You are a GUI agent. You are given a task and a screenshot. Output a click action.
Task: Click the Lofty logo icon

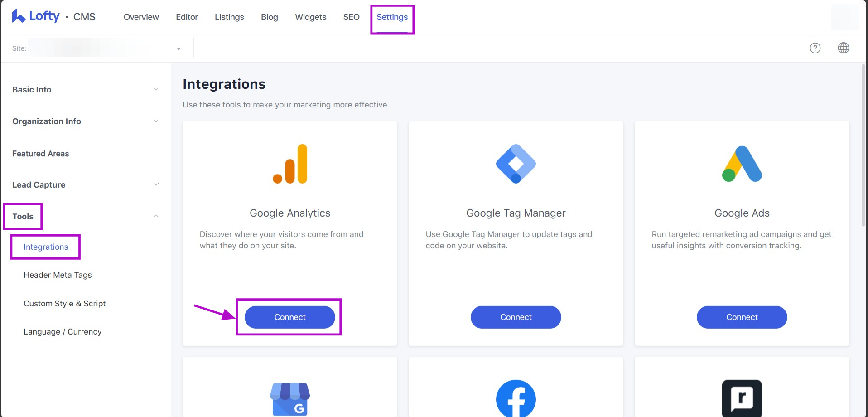(19, 16)
